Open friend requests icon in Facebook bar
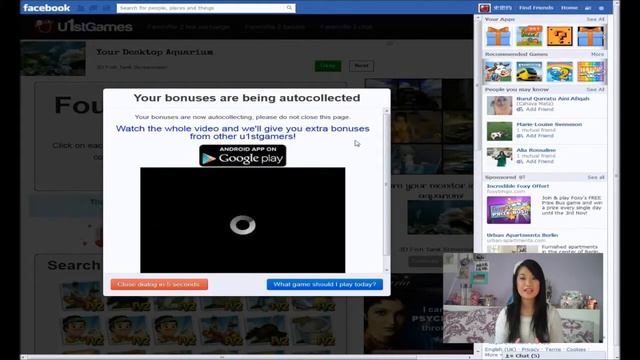 (x=81, y=8)
